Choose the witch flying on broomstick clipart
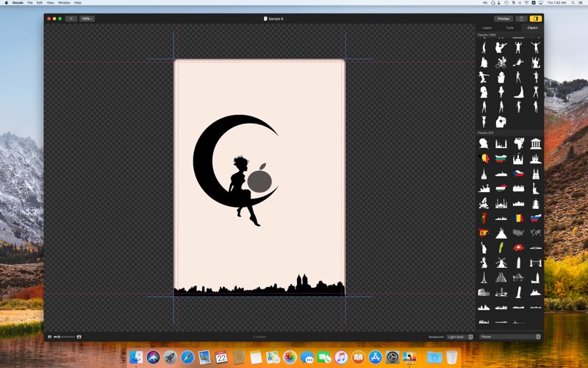The width and height of the screenshot is (588, 368). coord(518,63)
